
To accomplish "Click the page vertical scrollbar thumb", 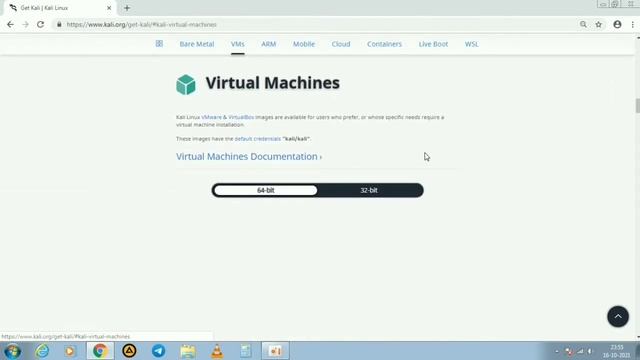I will 638,106.
